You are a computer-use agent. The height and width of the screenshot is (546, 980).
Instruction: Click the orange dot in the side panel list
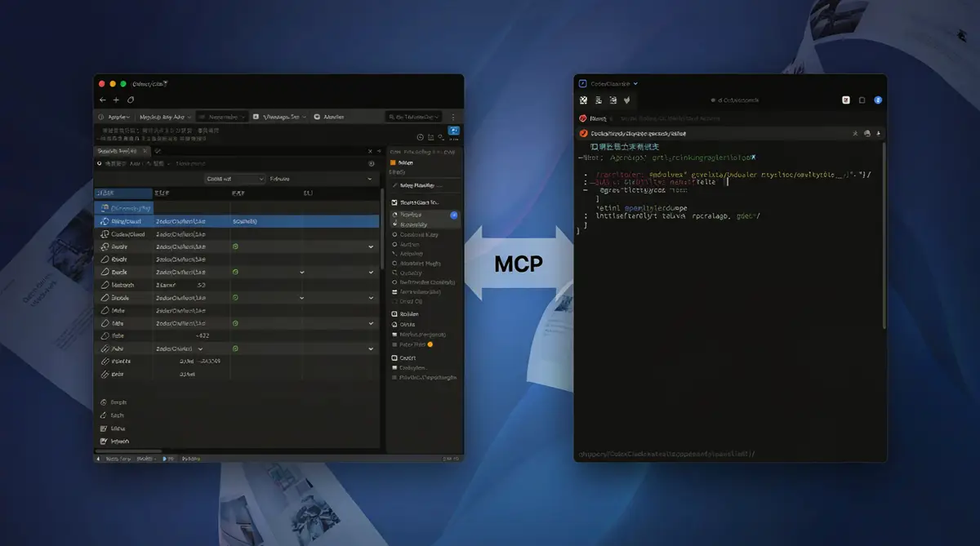(x=430, y=344)
